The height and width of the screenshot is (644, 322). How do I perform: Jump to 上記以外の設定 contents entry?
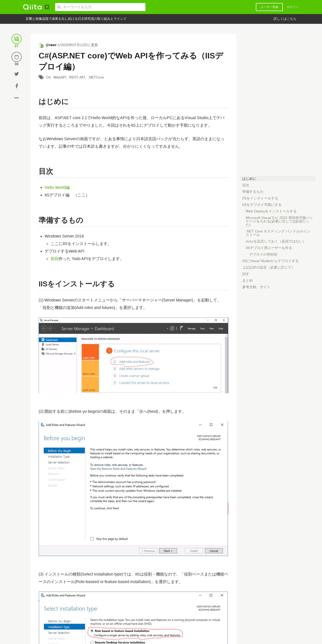(x=269, y=267)
